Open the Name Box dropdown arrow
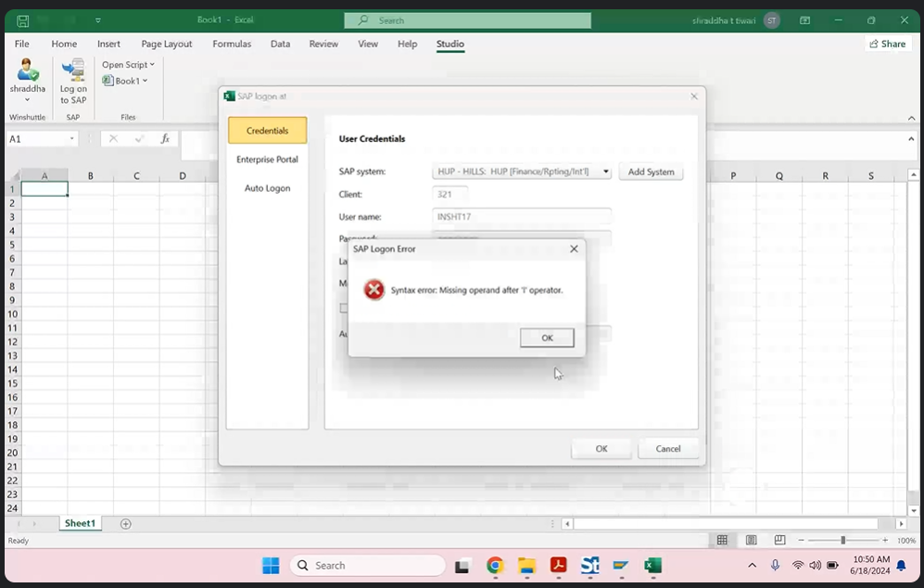 72,139
